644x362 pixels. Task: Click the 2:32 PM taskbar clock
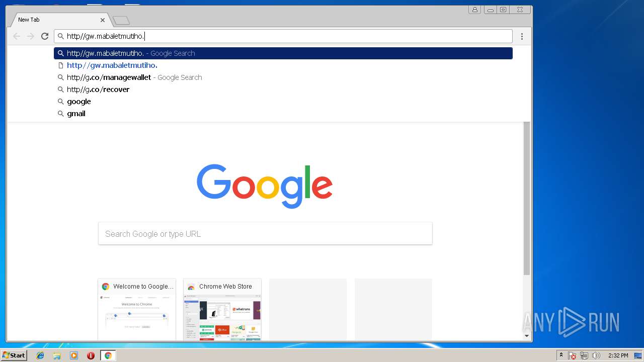[618, 355]
